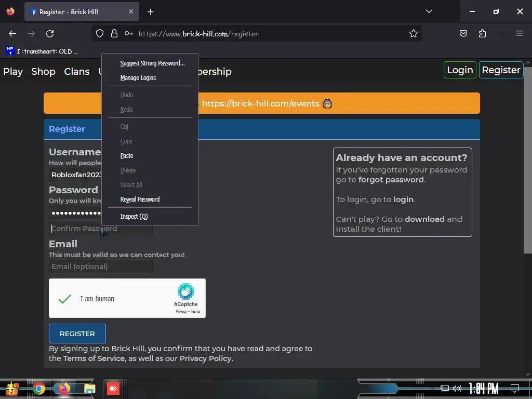Open the Privacy Policy link
The image size is (532, 399).
[x=206, y=358]
